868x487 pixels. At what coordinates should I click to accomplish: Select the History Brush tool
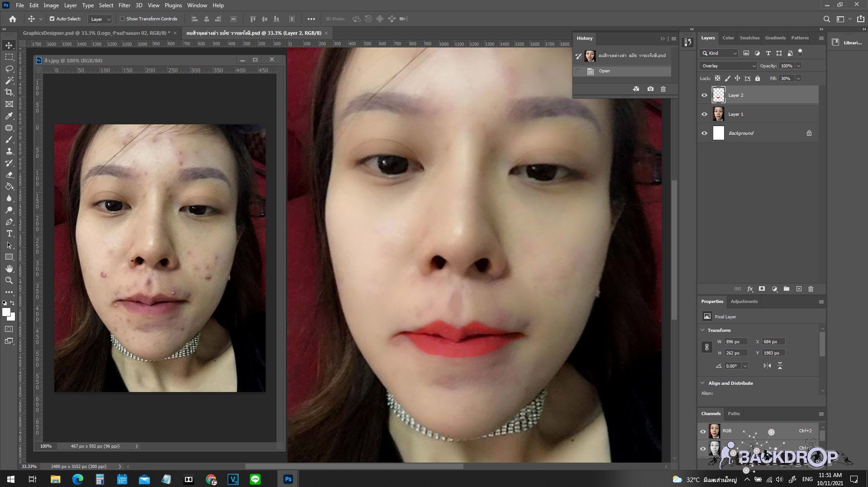point(9,163)
